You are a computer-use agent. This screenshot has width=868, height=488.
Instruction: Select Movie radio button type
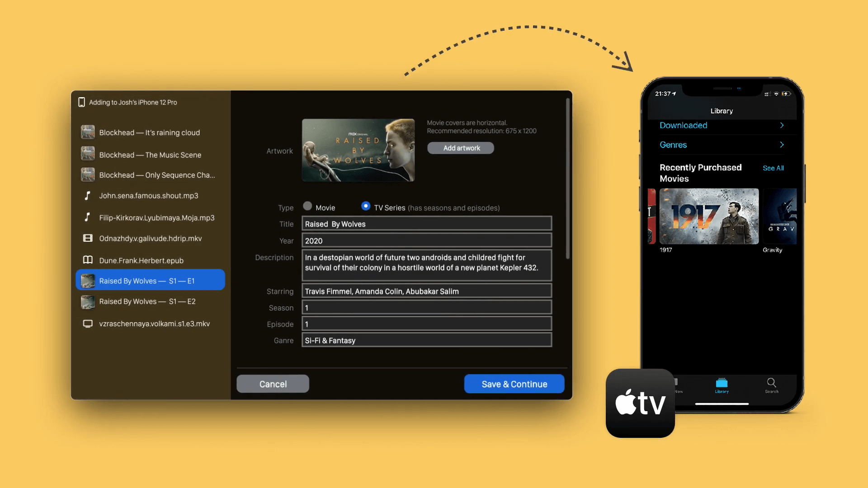(x=307, y=207)
